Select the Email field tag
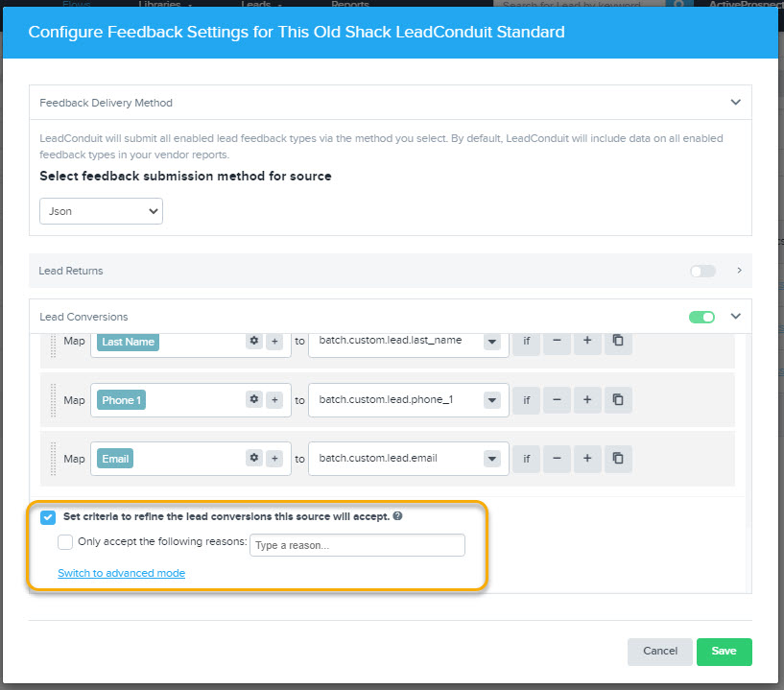Screen dimensions: 784x690 [x=115, y=459]
